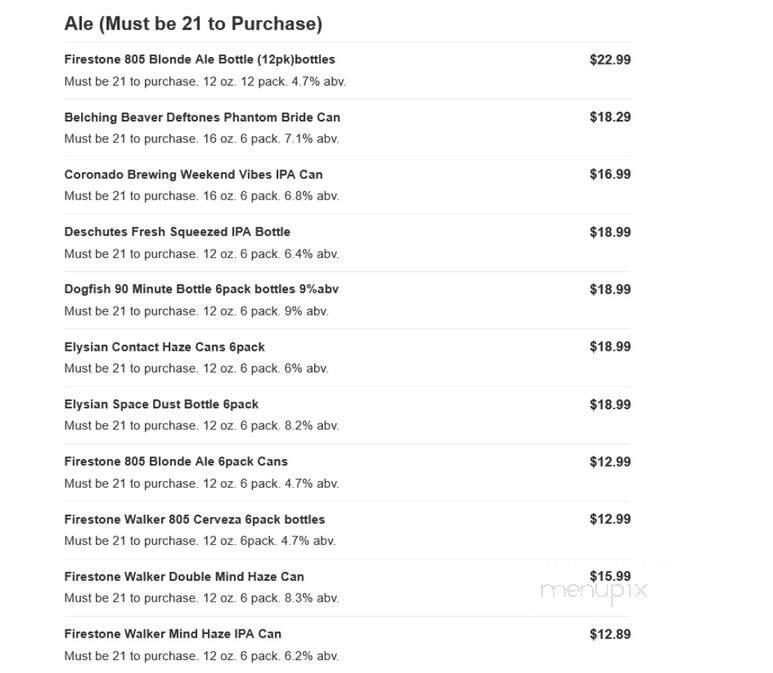Choose Firestone Walker Double Mind Haze Can

(x=184, y=576)
